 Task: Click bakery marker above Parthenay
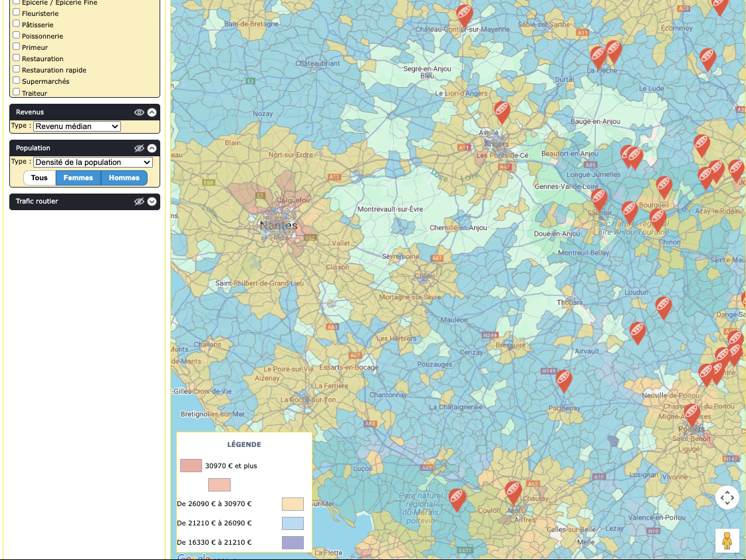564,380
